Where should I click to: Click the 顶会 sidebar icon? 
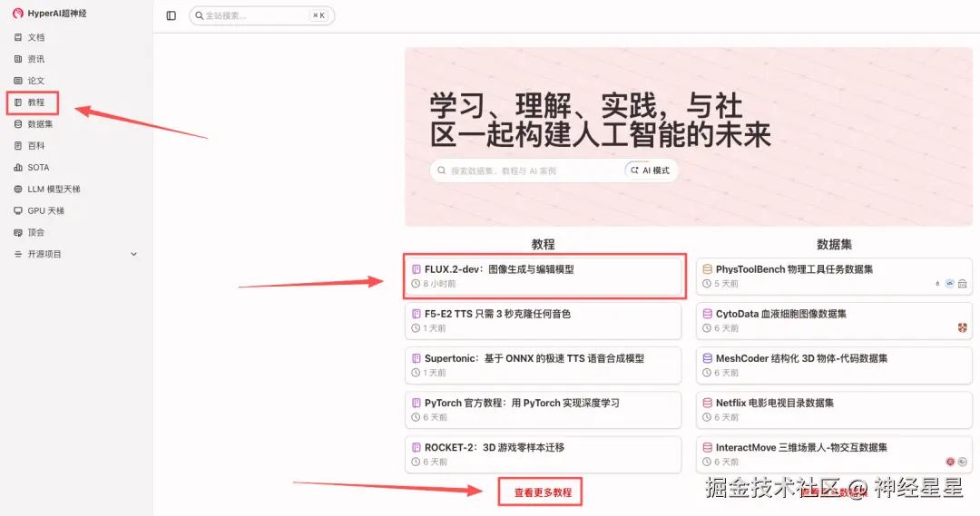click(18, 232)
